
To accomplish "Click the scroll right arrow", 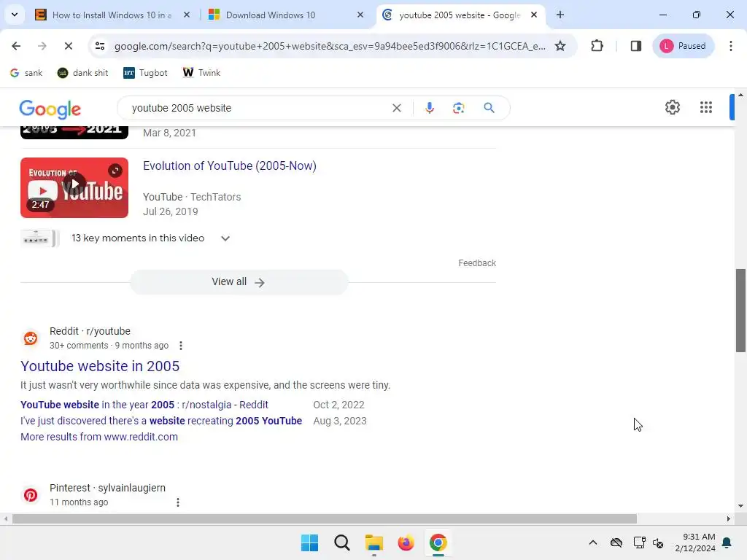I will (x=729, y=518).
